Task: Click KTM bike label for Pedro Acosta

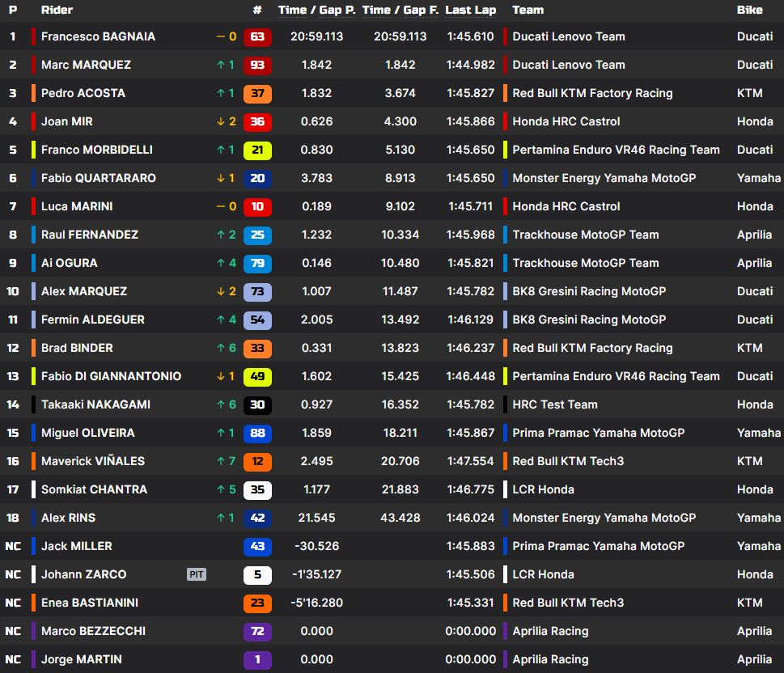Action: pyautogui.click(x=749, y=93)
